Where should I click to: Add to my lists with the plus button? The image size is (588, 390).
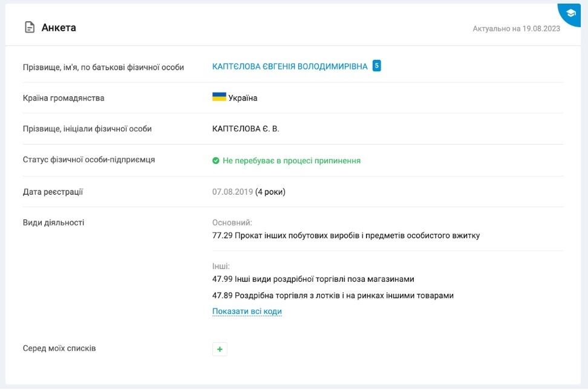220,349
